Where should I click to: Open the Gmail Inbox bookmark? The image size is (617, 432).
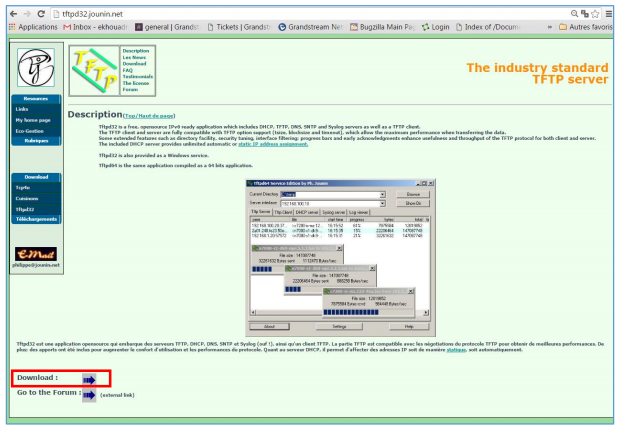click(x=95, y=27)
